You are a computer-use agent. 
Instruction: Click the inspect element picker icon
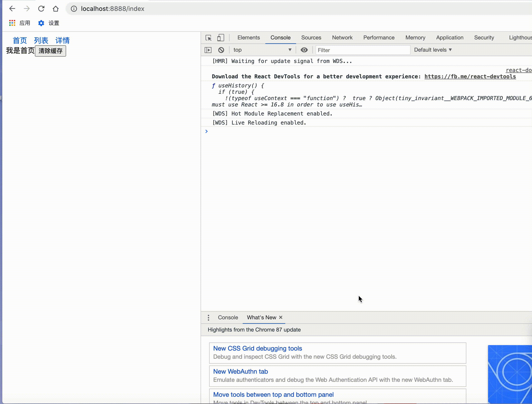click(208, 38)
